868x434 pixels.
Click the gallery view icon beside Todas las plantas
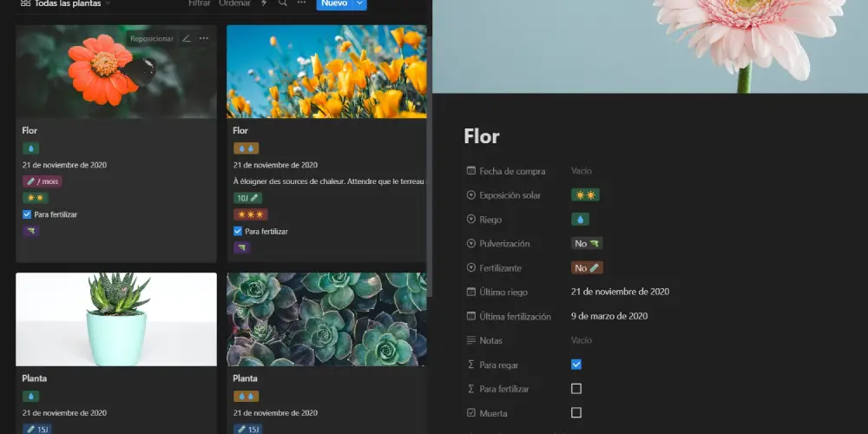(x=25, y=3)
